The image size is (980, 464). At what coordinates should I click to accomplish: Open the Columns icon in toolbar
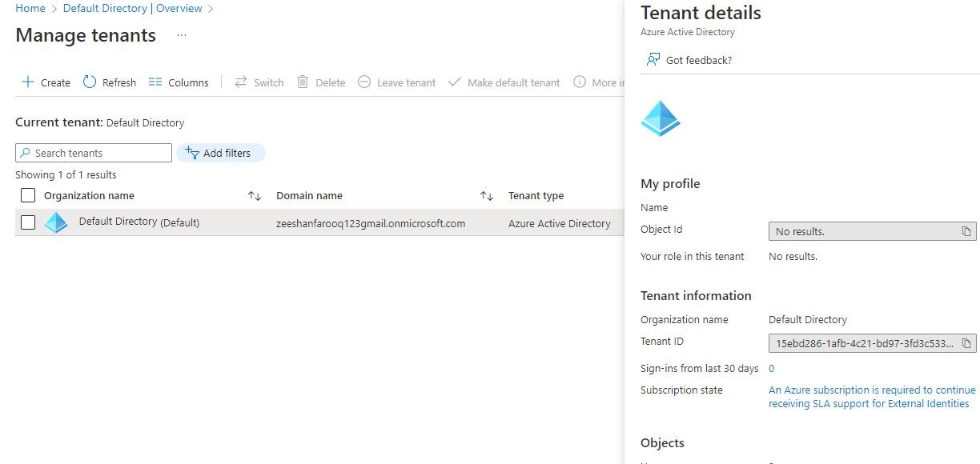[x=155, y=82]
